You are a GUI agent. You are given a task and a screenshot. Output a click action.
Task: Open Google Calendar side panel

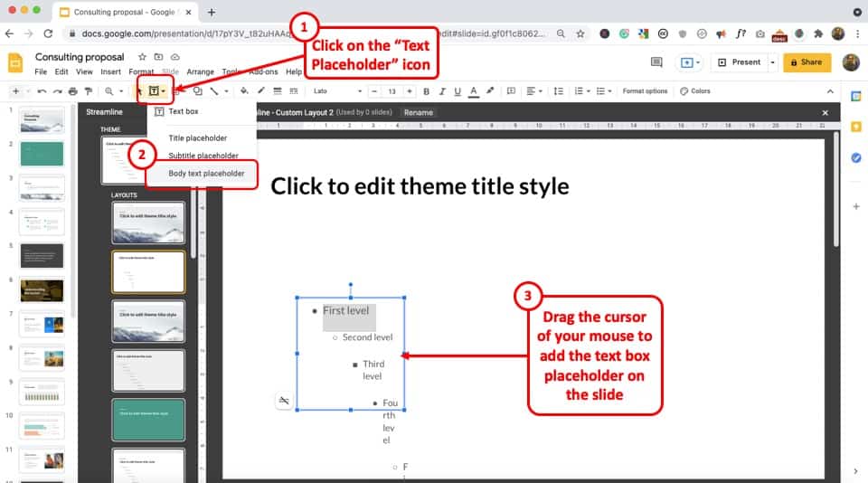pos(856,97)
